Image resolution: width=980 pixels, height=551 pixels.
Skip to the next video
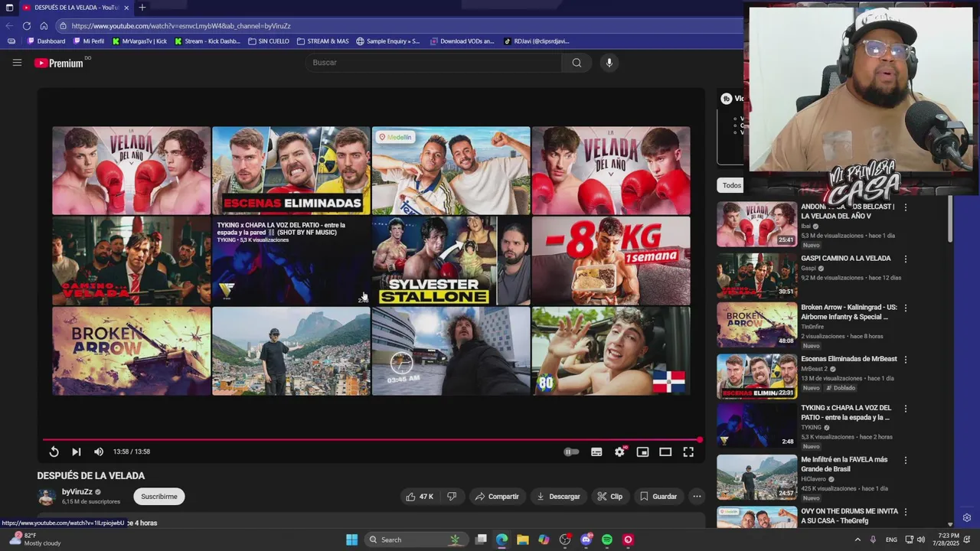pos(76,452)
